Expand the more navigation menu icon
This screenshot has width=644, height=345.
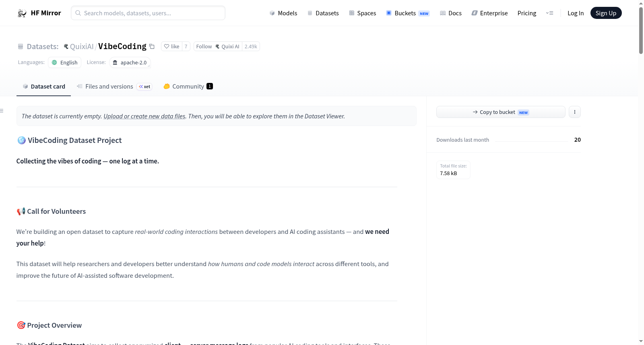(549, 13)
